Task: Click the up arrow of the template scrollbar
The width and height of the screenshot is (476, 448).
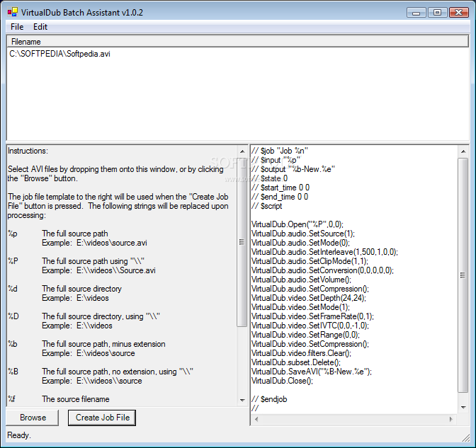Action: [x=463, y=151]
